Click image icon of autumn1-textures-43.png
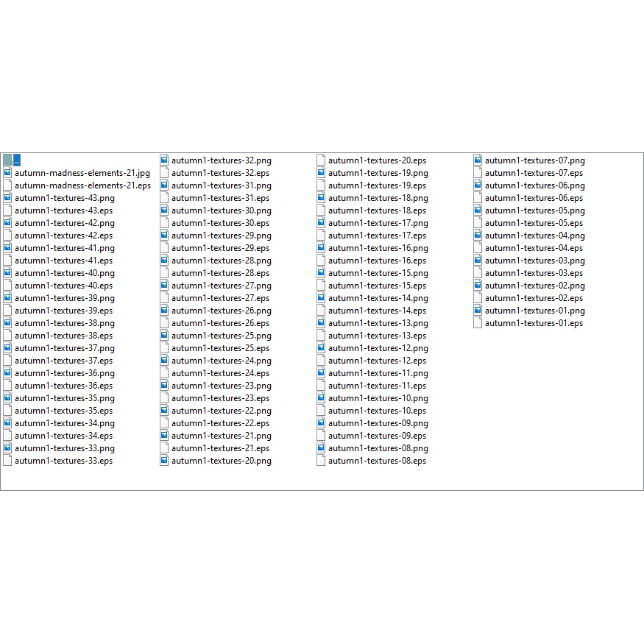This screenshot has height=644, width=644. click(x=7, y=197)
